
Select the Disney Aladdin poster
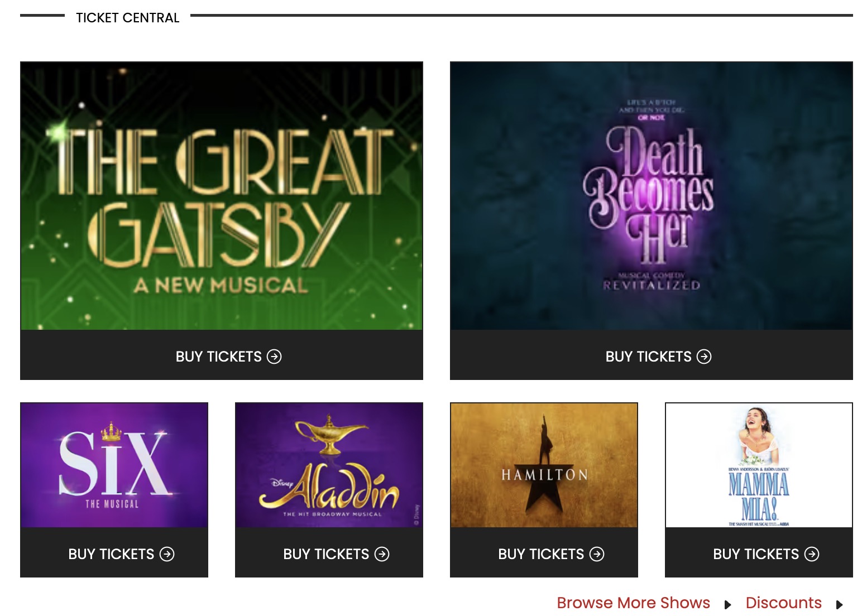(329, 465)
